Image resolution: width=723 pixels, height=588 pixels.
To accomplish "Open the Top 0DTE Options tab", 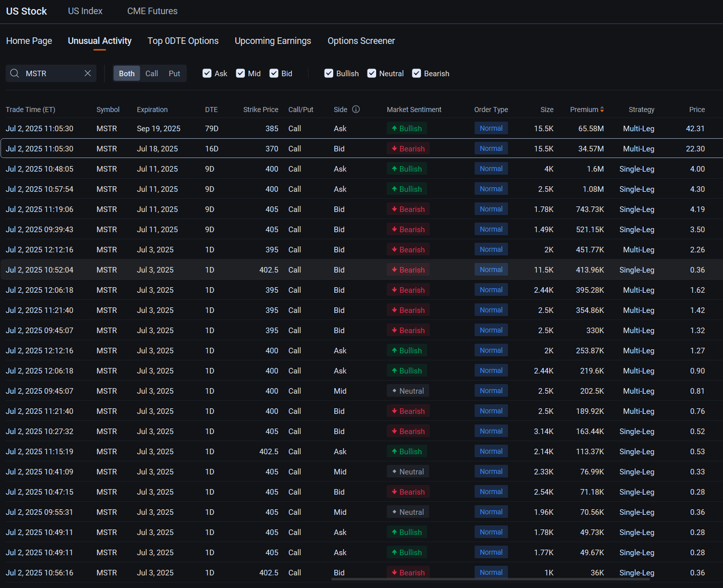I will pos(183,41).
